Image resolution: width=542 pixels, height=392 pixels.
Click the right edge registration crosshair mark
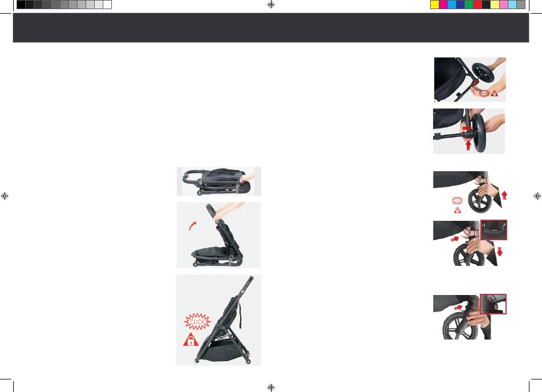537,196
